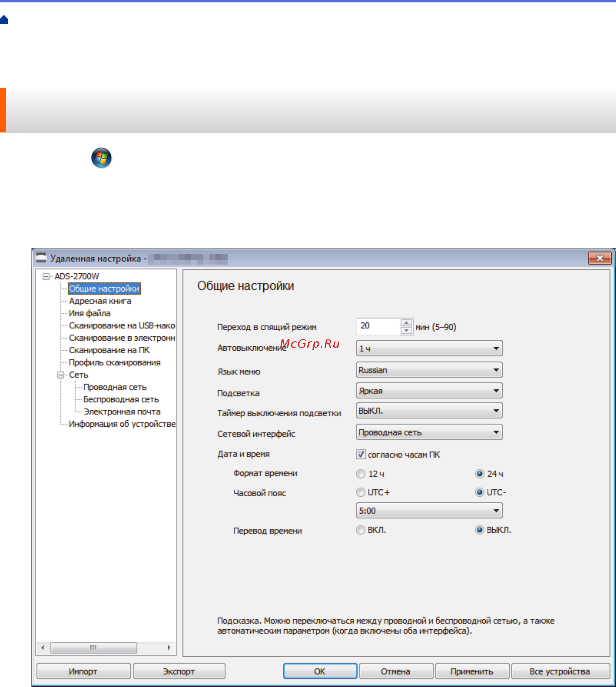Open the Язык меню dropdown
Screen dimensions: 616x687
click(429, 370)
